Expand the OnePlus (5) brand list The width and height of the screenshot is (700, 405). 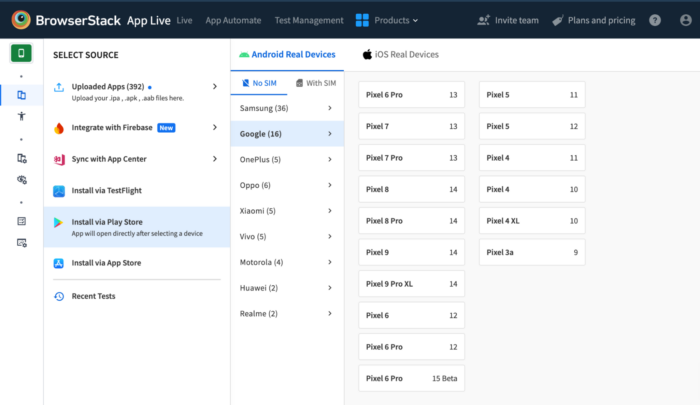coord(287,159)
